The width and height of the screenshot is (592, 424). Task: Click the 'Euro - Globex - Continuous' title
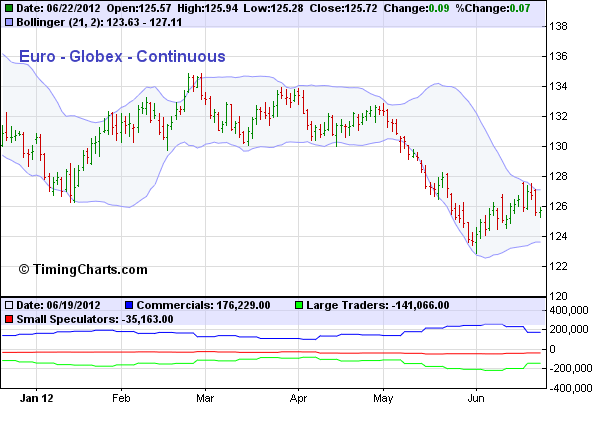click(x=122, y=57)
